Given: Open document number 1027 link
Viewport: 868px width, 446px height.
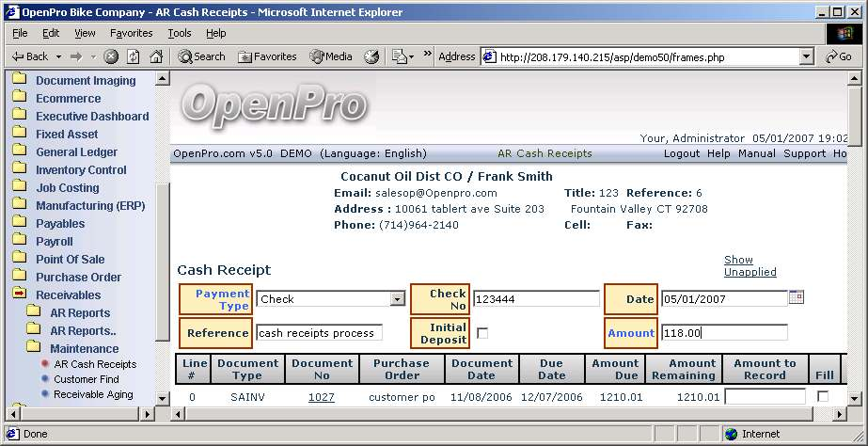Looking at the screenshot, I should pos(321,397).
